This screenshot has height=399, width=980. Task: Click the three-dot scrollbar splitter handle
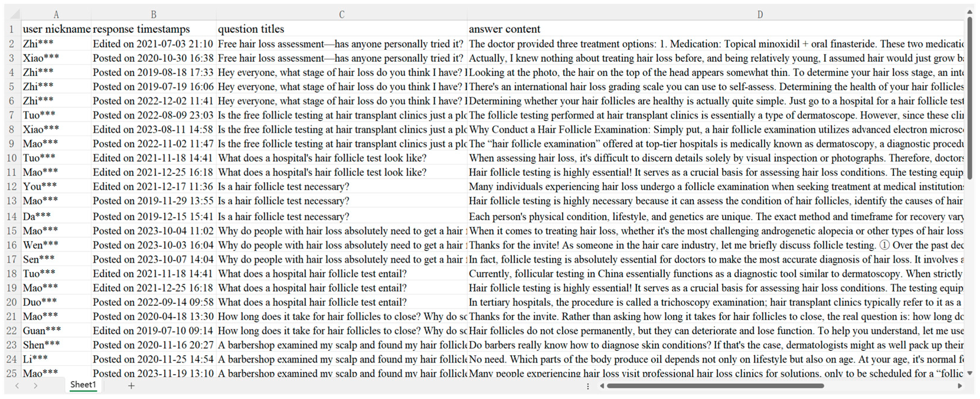pyautogui.click(x=588, y=386)
